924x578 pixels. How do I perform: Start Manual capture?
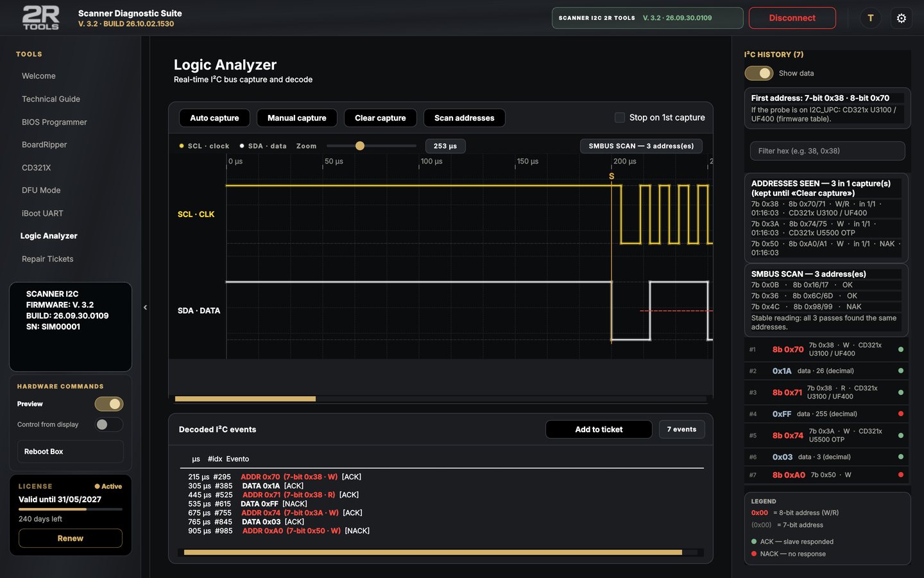[x=296, y=118]
